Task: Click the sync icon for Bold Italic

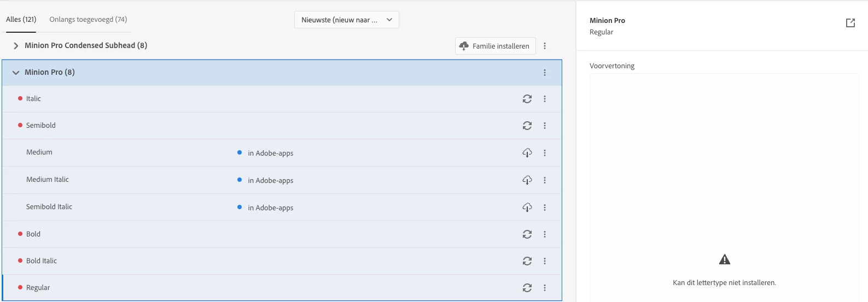Action: pos(527,261)
